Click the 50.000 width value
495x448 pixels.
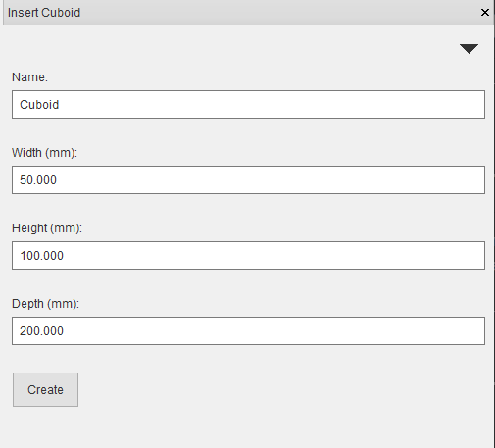pyautogui.click(x=38, y=180)
